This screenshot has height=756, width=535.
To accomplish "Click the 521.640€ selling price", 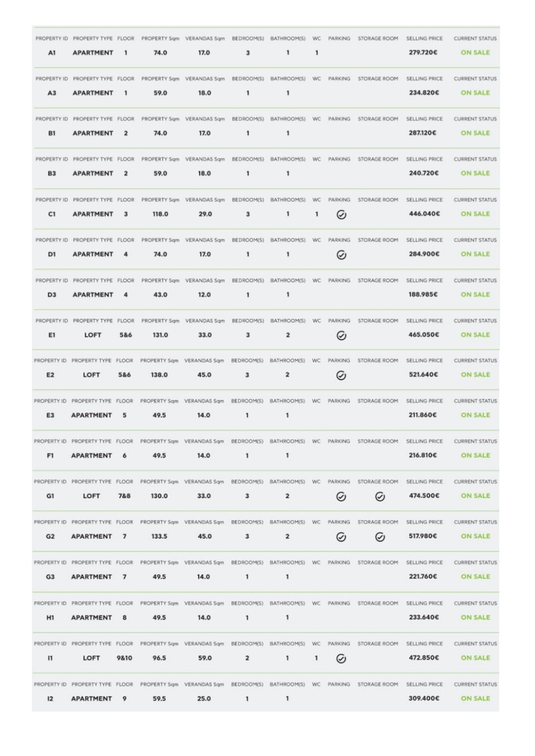I will pos(424,375).
